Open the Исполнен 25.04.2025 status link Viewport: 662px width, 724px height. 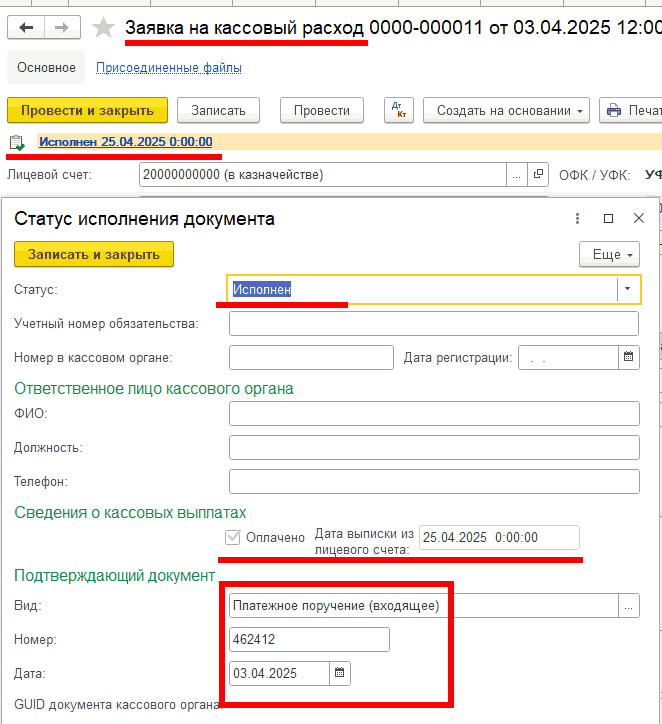pyautogui.click(x=125, y=142)
